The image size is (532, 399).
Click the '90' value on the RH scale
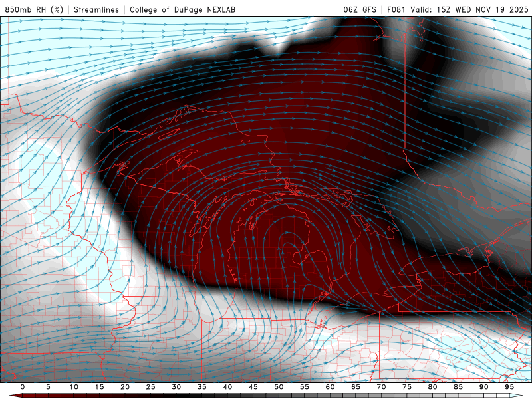coord(483,387)
